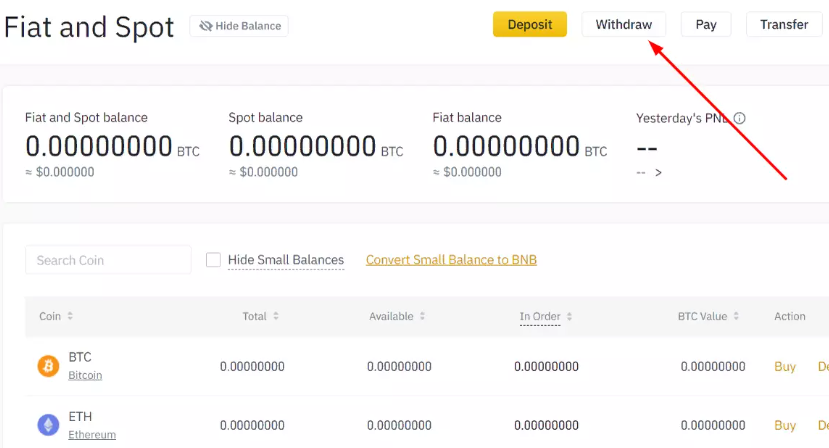Click the yellow Deposit button
Screen dimensions: 829x448
coord(530,24)
